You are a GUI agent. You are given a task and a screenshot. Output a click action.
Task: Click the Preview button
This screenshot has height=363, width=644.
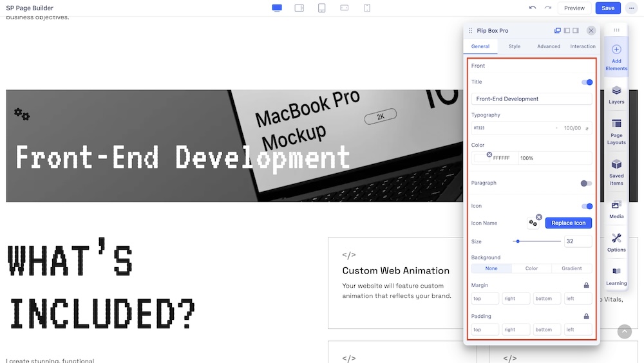coord(574,8)
